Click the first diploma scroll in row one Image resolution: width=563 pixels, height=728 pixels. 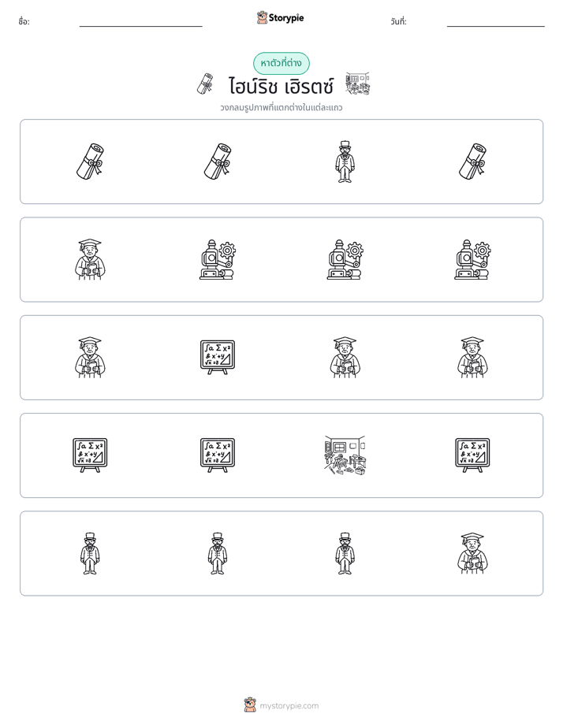(x=90, y=162)
